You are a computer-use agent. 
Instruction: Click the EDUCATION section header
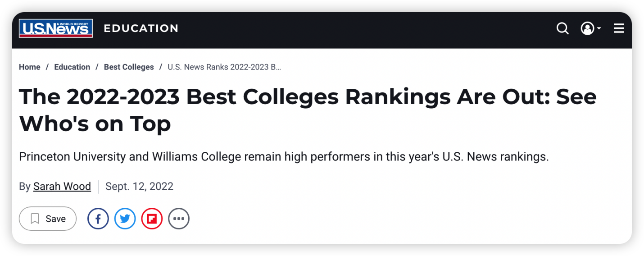tap(141, 28)
